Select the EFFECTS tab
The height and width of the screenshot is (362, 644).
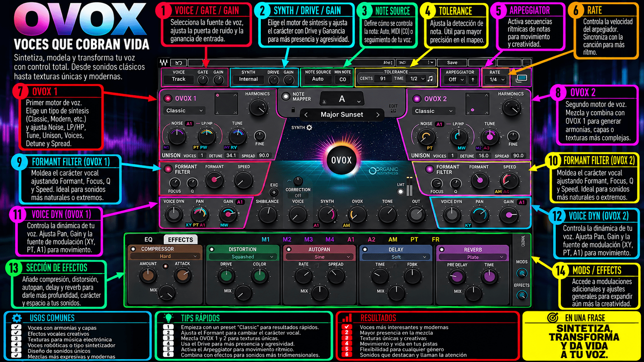click(x=180, y=240)
